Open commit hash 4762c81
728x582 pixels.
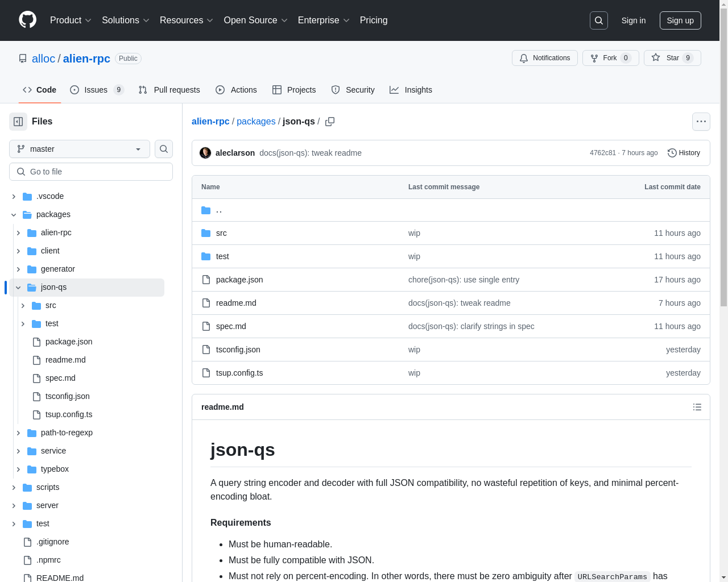point(603,153)
